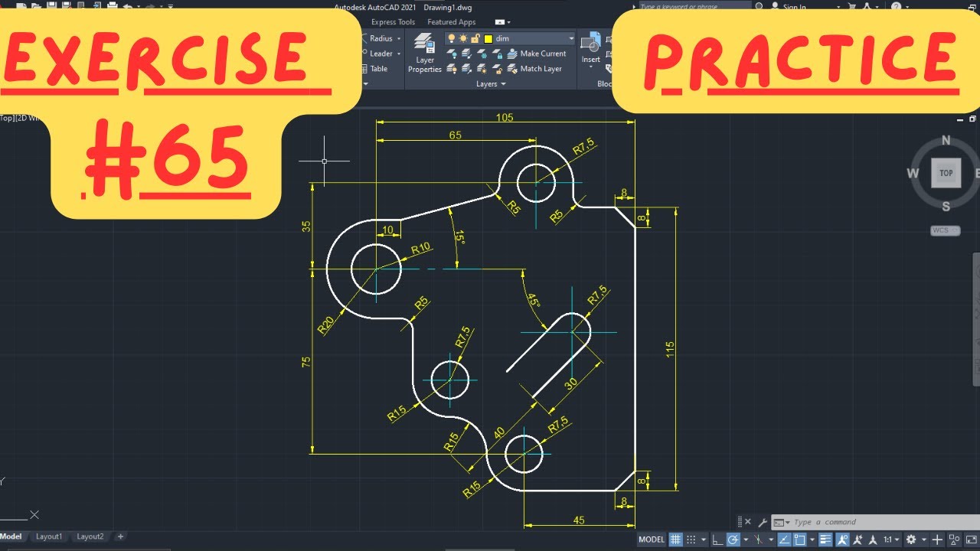
Task: Click the annotation AutoScale icon in status bar
Action: point(857,540)
